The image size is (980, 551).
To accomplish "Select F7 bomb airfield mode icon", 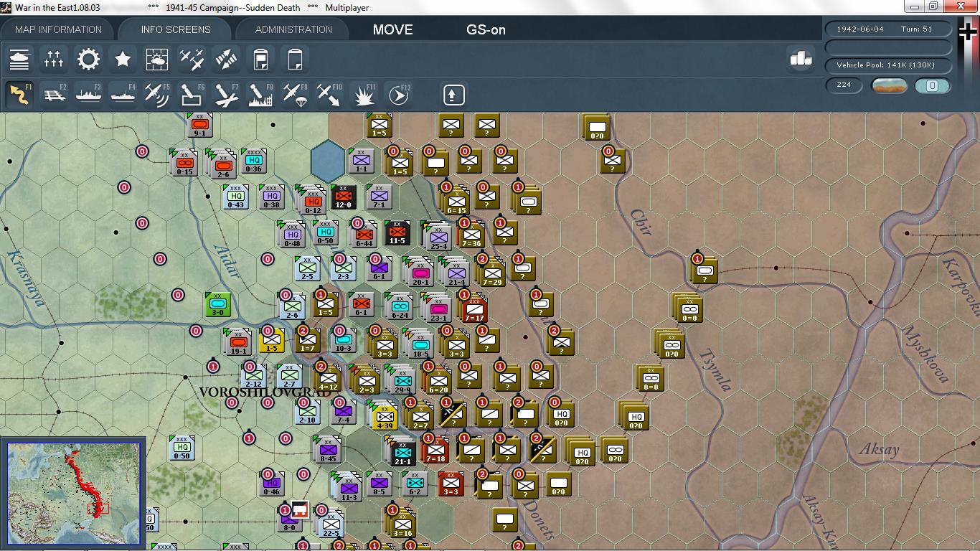I will tap(226, 94).
